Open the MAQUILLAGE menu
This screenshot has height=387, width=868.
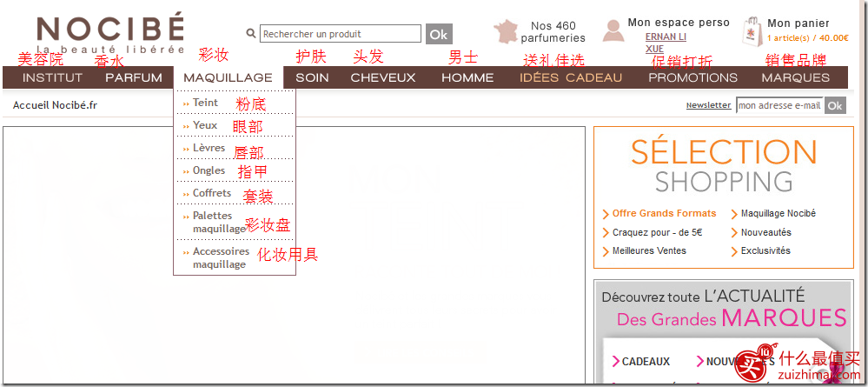coord(228,77)
